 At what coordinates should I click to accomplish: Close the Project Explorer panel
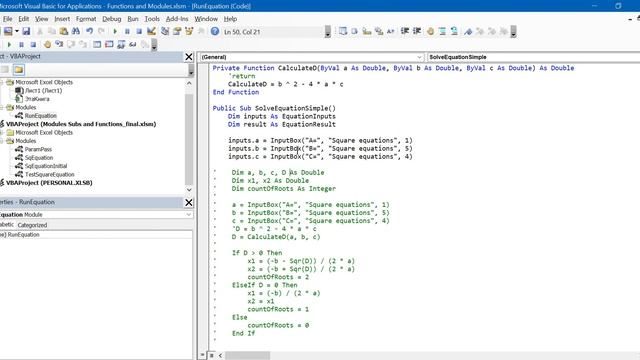pyautogui.click(x=189, y=57)
